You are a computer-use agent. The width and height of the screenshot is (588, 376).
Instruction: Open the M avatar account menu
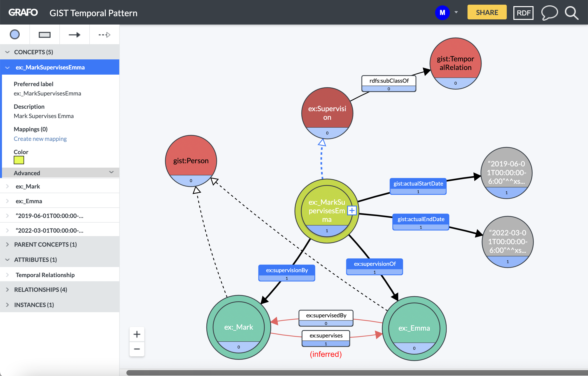(x=442, y=13)
